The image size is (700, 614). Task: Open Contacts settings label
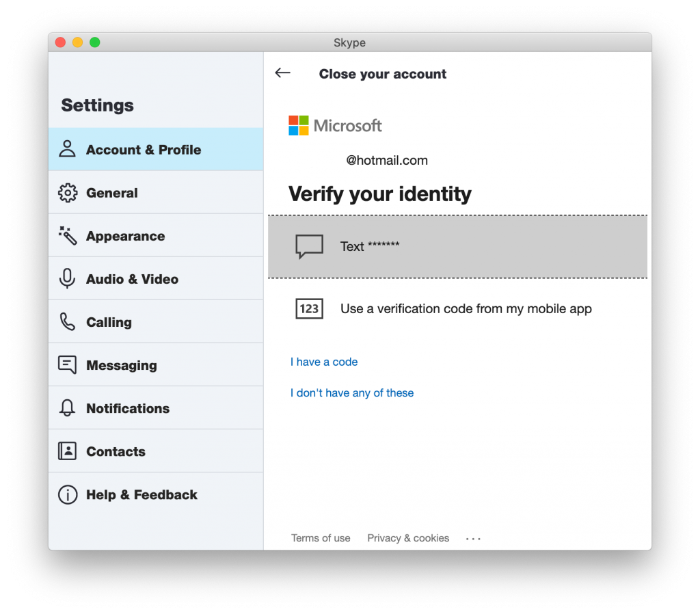pyautogui.click(x=116, y=451)
